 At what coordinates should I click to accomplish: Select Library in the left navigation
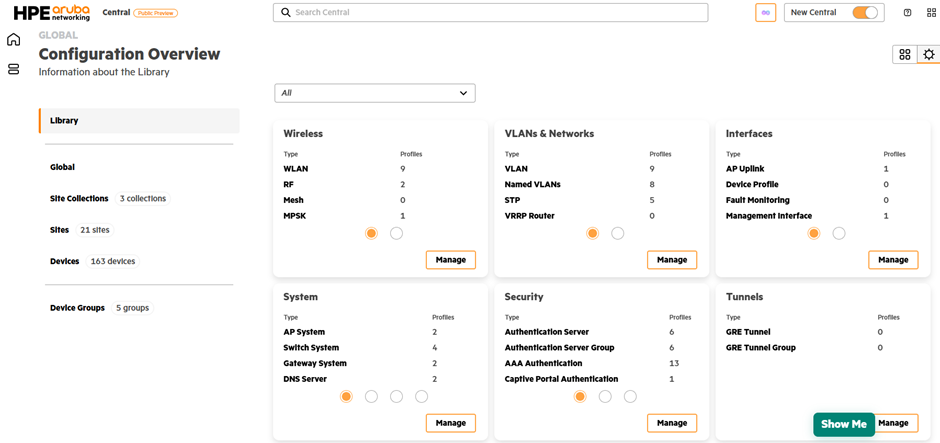[64, 121]
